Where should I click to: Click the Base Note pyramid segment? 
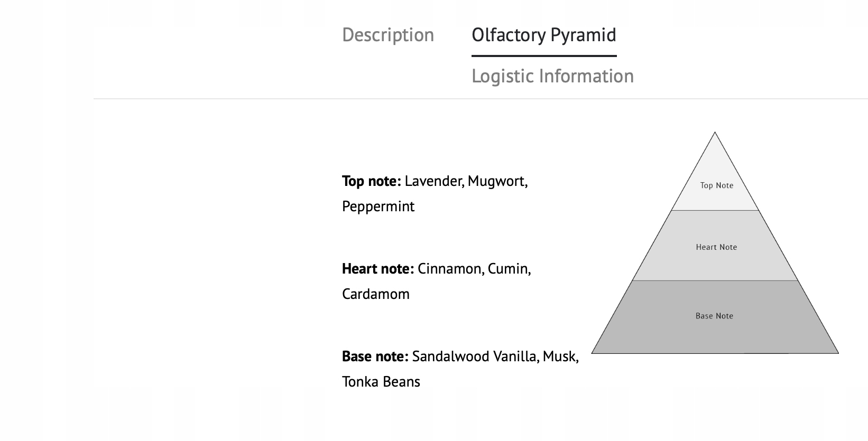714,316
